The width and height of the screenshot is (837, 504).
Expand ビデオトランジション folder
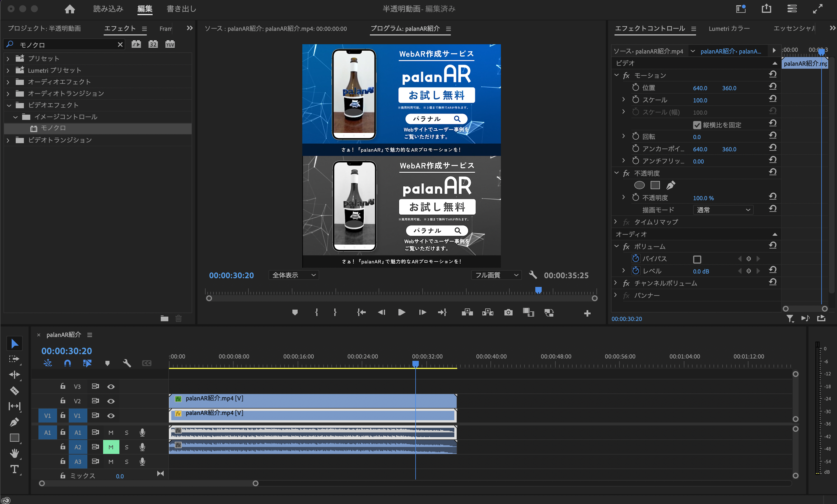click(8, 140)
